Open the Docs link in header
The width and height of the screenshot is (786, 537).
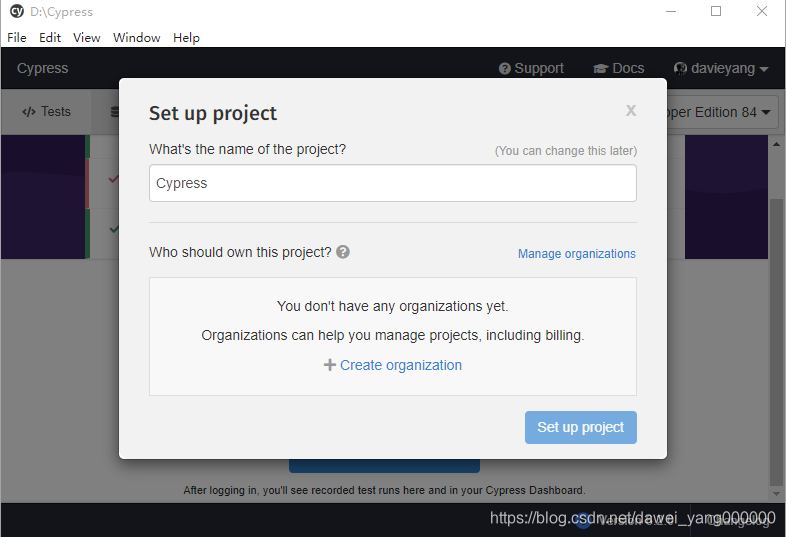[619, 68]
